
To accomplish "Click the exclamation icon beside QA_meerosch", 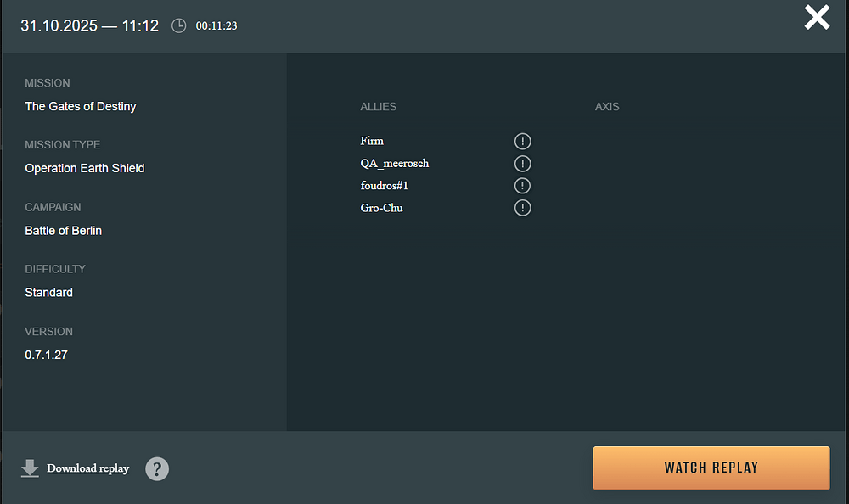I will coord(523,163).
